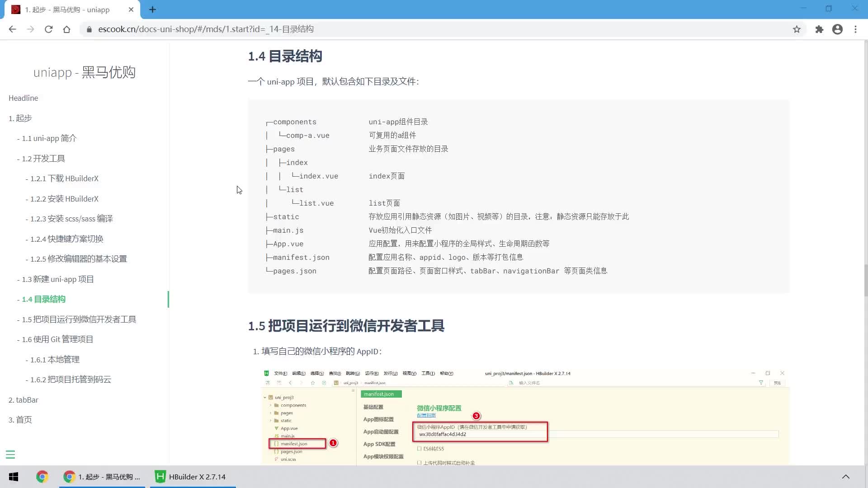Image resolution: width=868 pixels, height=488 pixels.
Task: Click the 1.4 目录结构 heading anchor
Action: click(285, 56)
